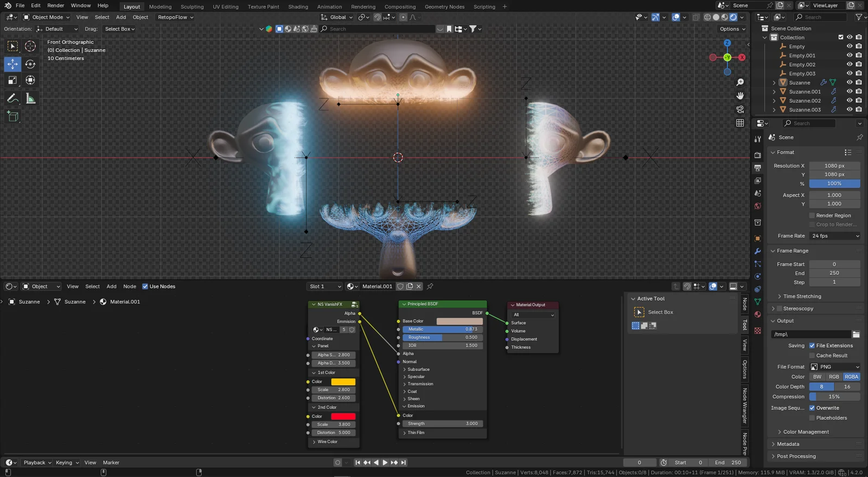Switch to the Shading workspace tab
868x477 pixels.
click(x=298, y=7)
